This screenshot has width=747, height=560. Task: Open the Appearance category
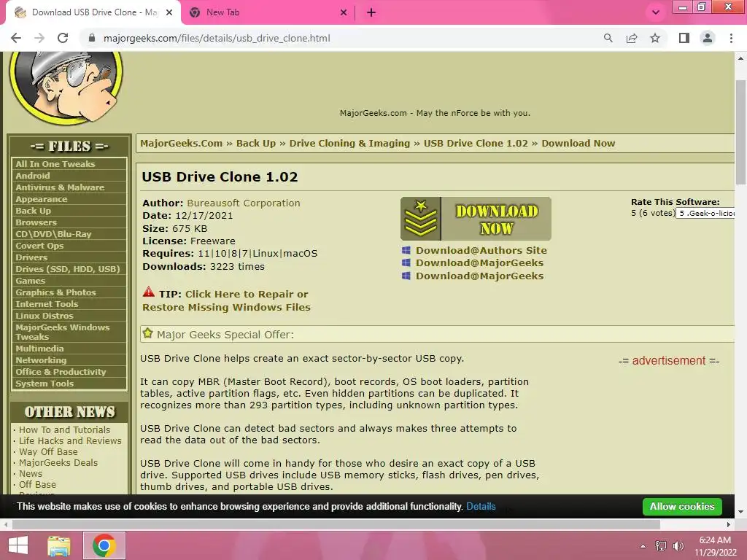point(41,199)
